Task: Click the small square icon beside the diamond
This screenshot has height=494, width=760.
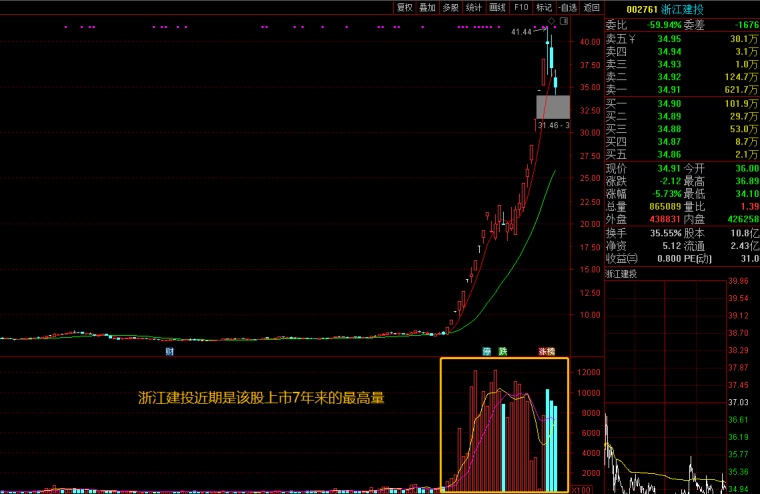Action: click(563, 21)
